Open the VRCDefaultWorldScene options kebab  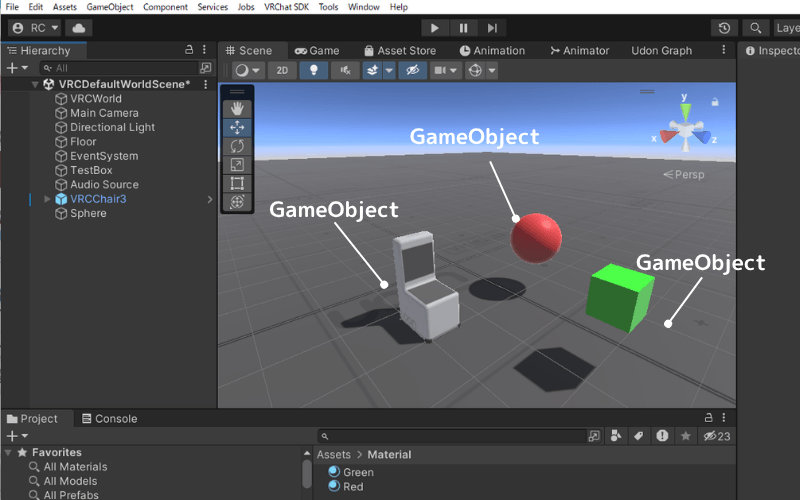click(x=206, y=84)
